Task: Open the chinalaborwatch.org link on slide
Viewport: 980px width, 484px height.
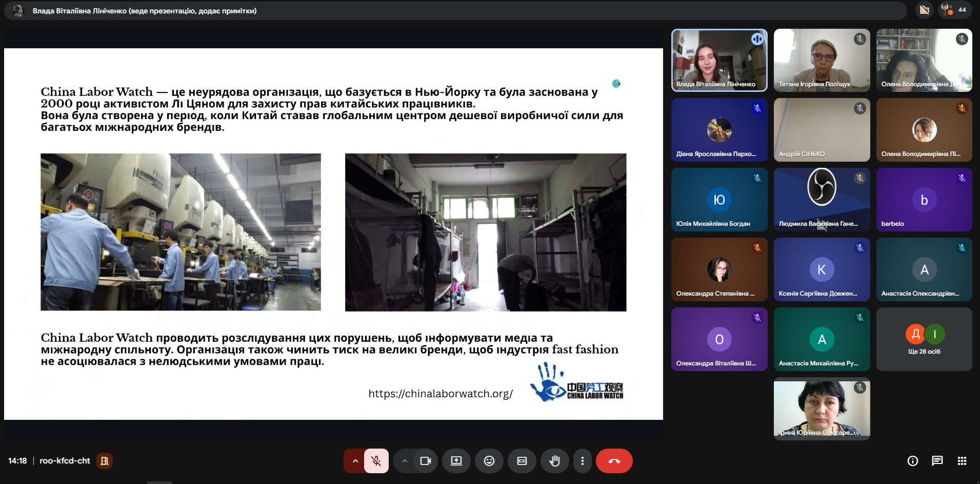Action: click(440, 394)
